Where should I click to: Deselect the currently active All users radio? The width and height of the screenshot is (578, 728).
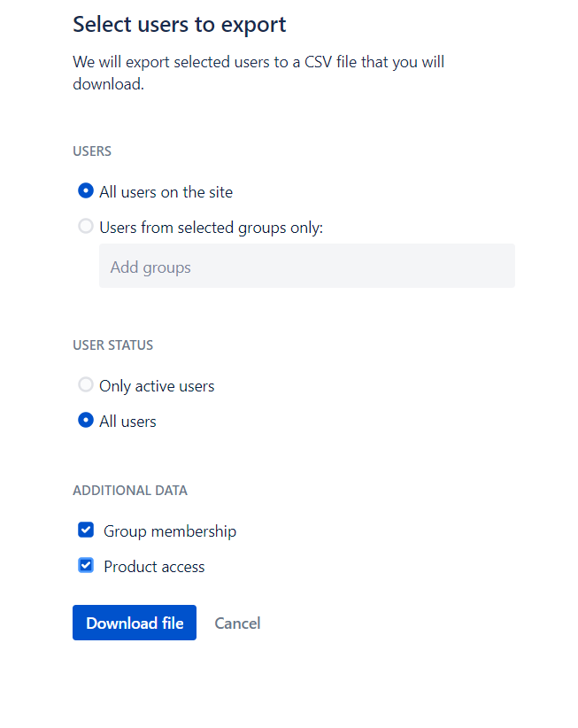[x=85, y=421]
